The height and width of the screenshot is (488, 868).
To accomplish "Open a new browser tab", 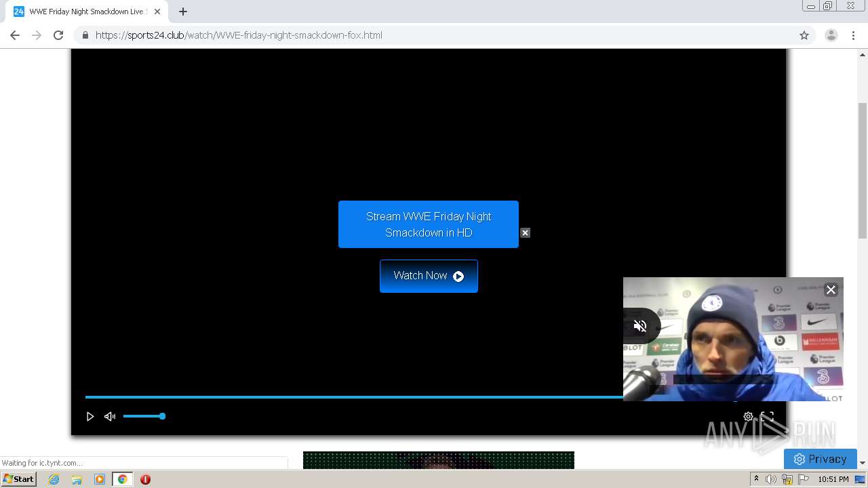I will 183,12.
